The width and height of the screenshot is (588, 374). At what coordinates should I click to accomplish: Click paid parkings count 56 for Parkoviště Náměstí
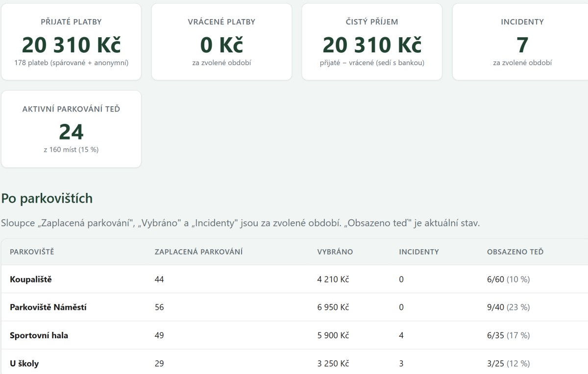(159, 307)
